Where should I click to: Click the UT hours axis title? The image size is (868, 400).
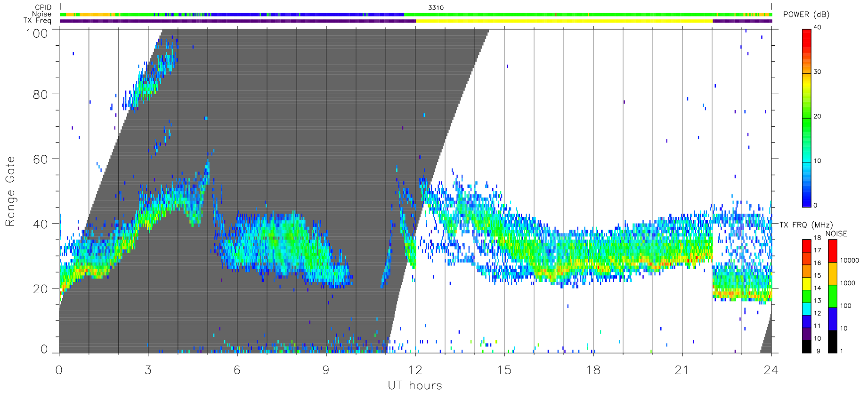point(415,385)
